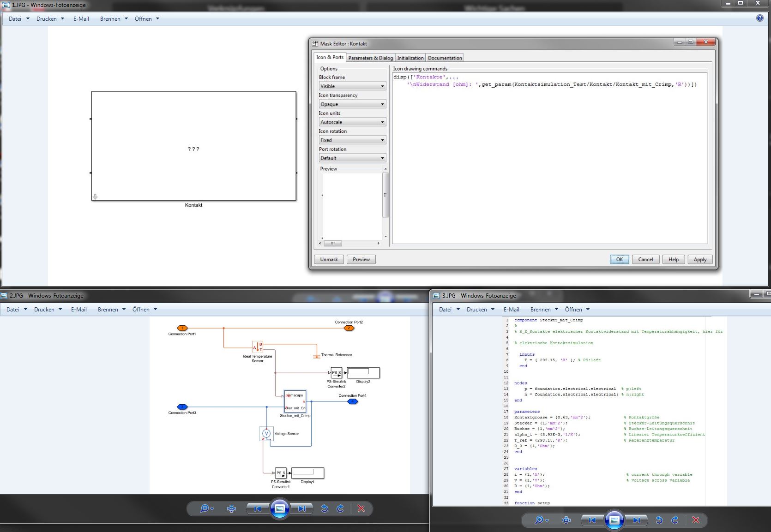Open the Icon units Autoscale dropdown

pos(352,122)
